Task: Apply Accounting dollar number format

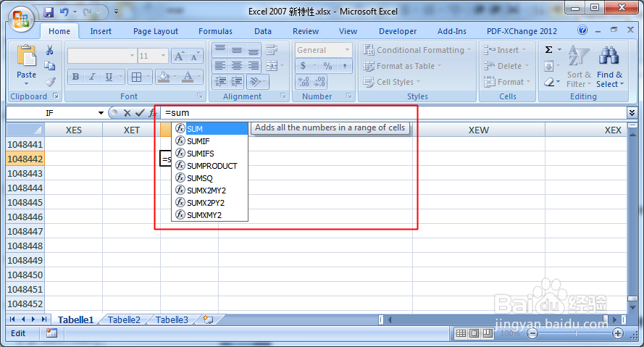Action: 303,66
